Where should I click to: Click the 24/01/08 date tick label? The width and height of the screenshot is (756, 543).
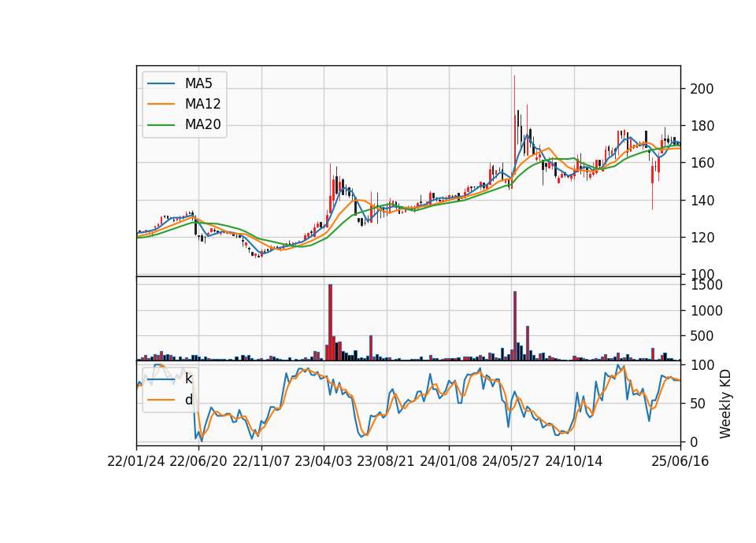pos(448,461)
